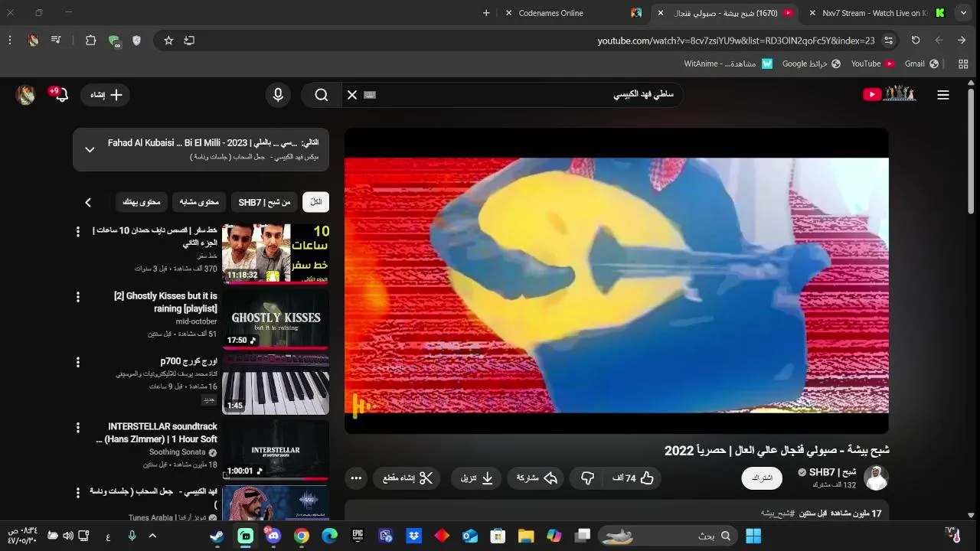Image resolution: width=980 pixels, height=551 pixels.
Task: Start voice search with microphone
Action: (278, 95)
